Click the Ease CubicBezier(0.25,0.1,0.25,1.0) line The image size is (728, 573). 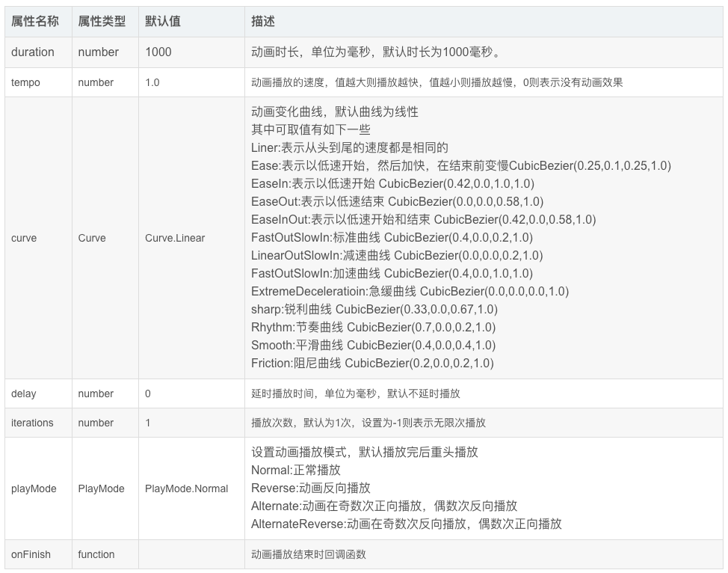[461, 165]
